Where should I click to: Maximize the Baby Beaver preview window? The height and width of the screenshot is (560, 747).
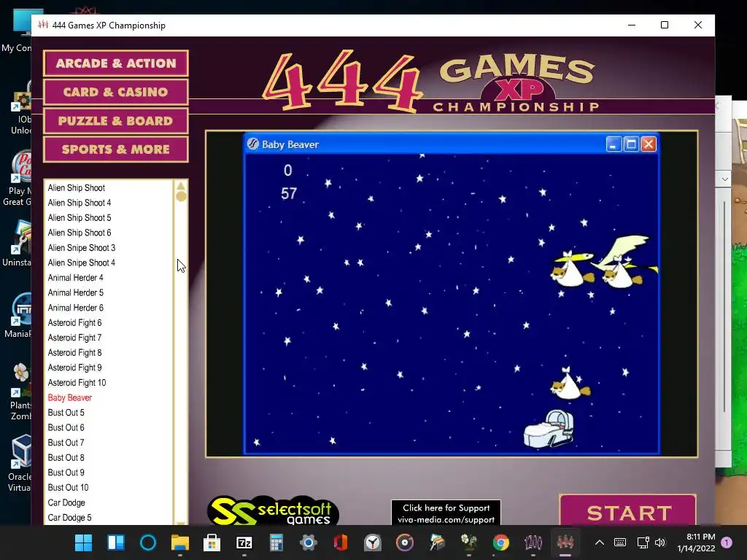click(631, 144)
